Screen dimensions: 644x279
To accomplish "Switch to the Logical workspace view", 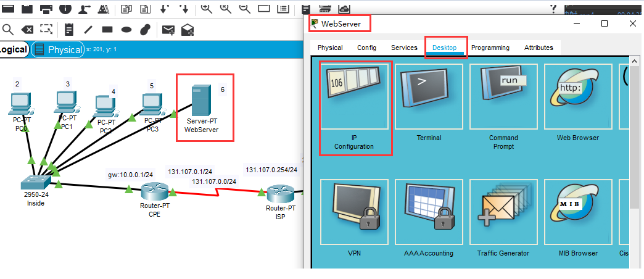I will coord(14,50).
